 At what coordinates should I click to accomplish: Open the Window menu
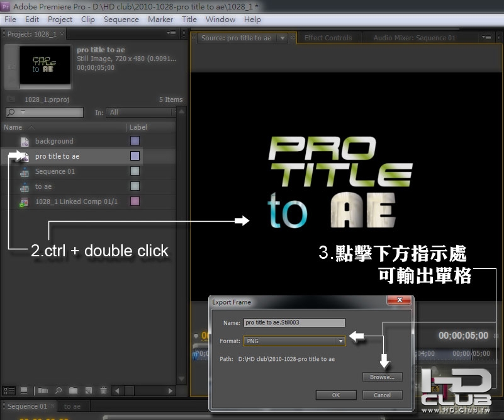[x=220, y=20]
